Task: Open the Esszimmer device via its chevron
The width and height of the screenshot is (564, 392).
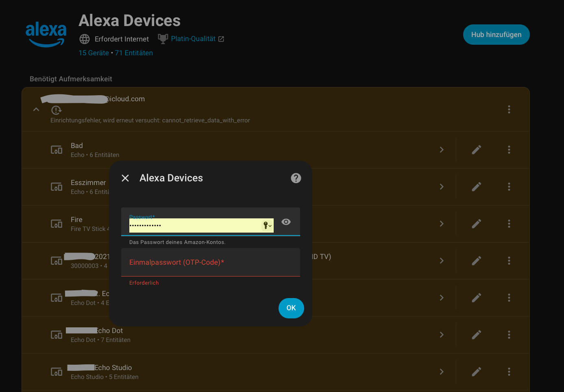Action: point(442,187)
